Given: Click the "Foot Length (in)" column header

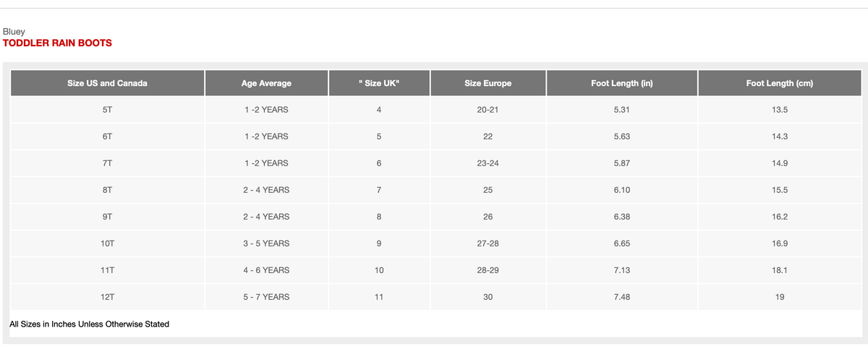Looking at the screenshot, I should (622, 83).
